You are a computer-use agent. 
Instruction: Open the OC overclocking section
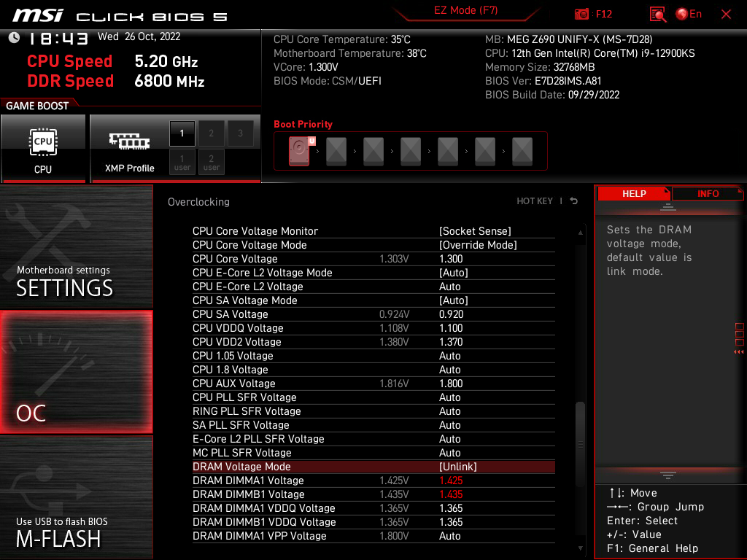pos(76,372)
